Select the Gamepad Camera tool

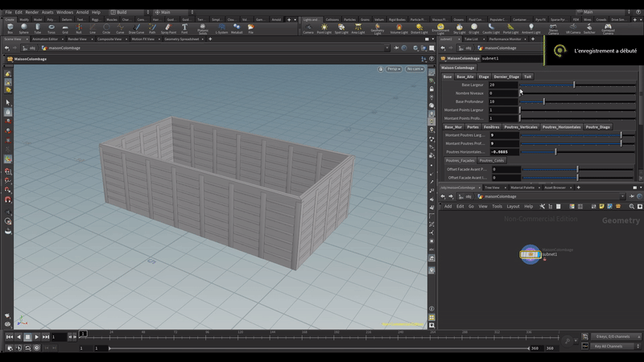[x=608, y=29]
